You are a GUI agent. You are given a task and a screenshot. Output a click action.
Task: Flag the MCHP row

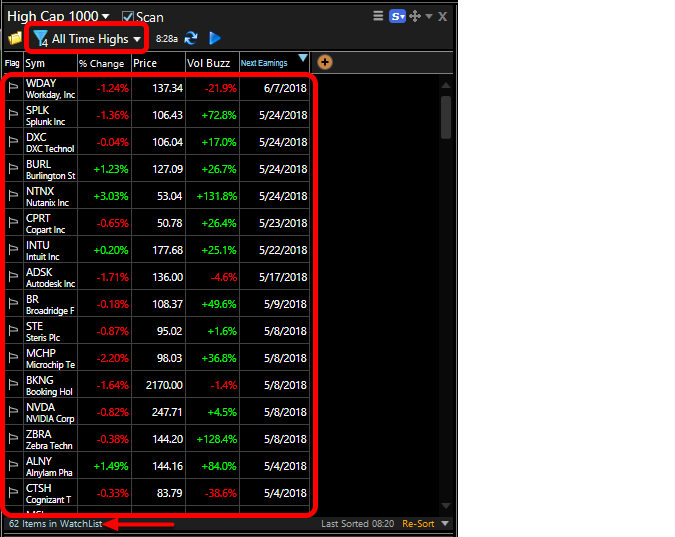13,358
